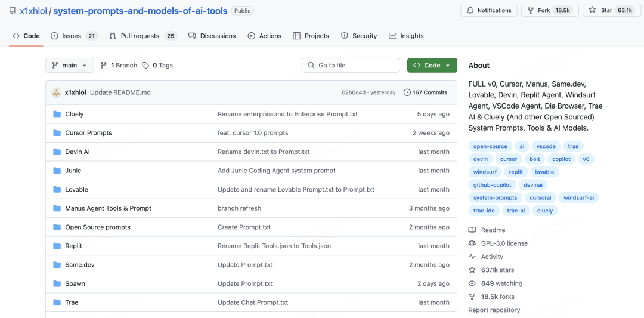Fork the repository with Fork button

[x=550, y=10]
